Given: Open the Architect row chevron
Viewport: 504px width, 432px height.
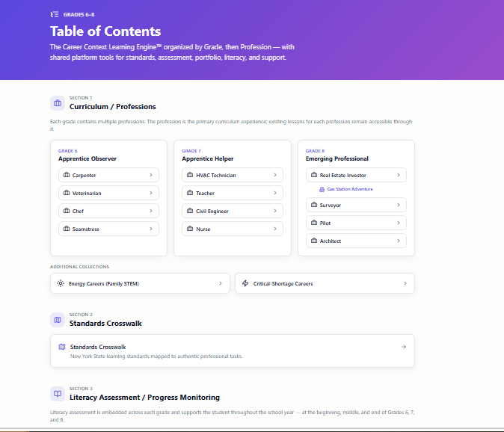Looking at the screenshot, I should pyautogui.click(x=399, y=241).
